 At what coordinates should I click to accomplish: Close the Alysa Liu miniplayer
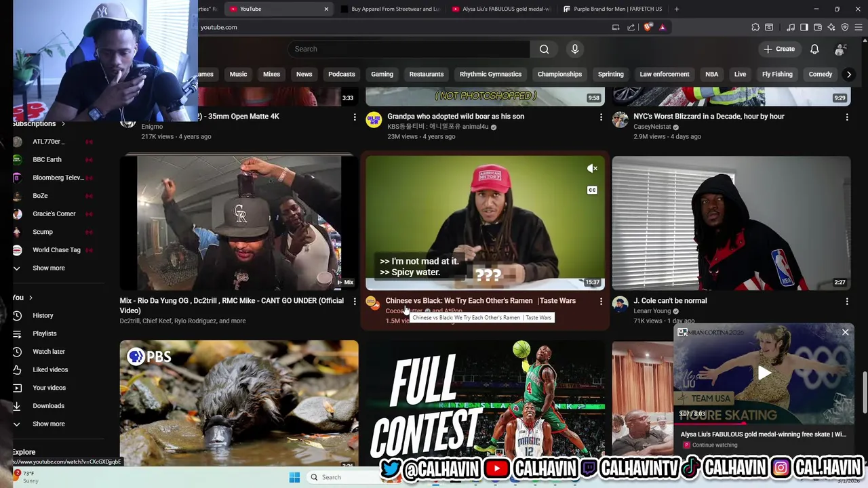845,332
